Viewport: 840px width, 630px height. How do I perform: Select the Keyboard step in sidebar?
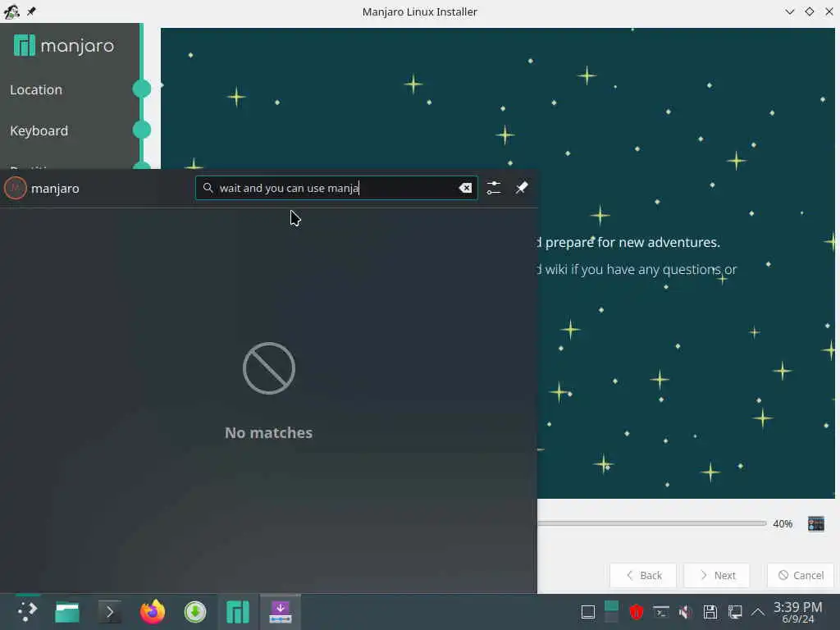(x=39, y=130)
